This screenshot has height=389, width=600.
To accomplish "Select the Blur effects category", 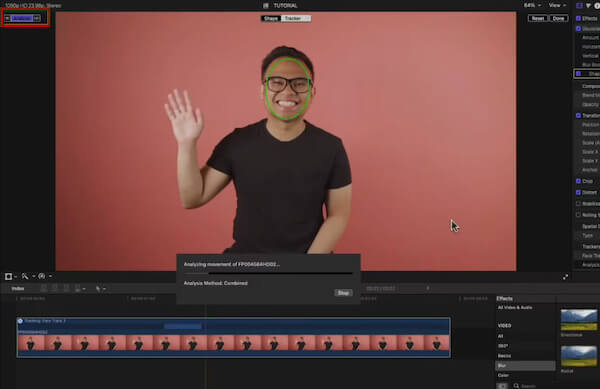I will click(x=525, y=366).
